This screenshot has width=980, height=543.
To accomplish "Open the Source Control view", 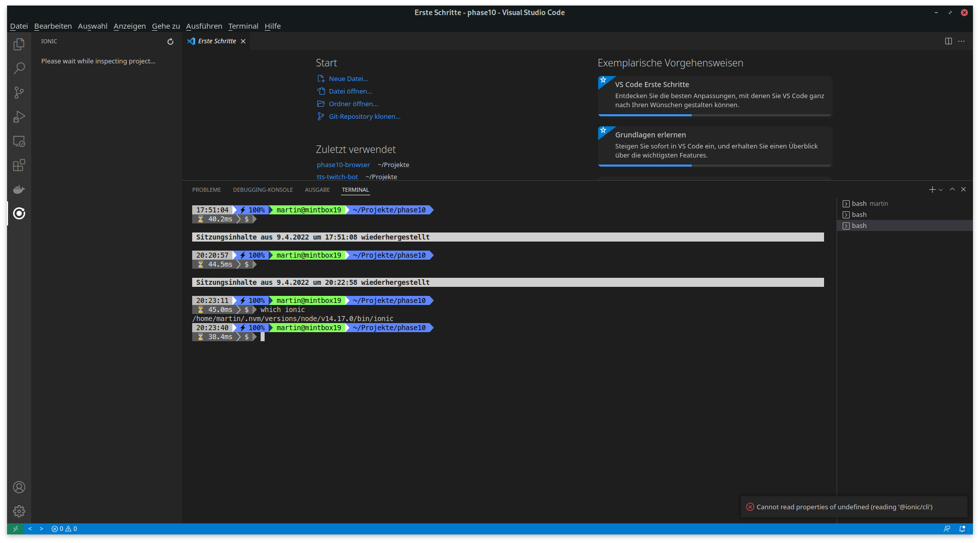I will click(x=19, y=93).
